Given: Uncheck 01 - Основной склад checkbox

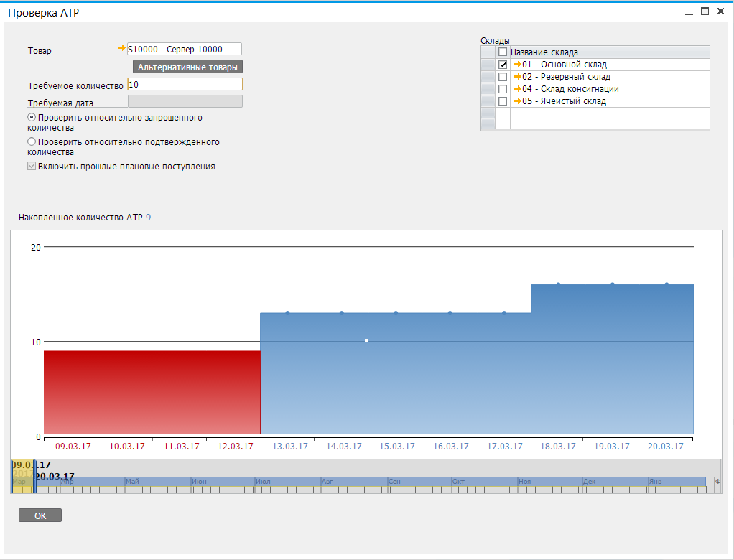Looking at the screenshot, I should pos(503,65).
